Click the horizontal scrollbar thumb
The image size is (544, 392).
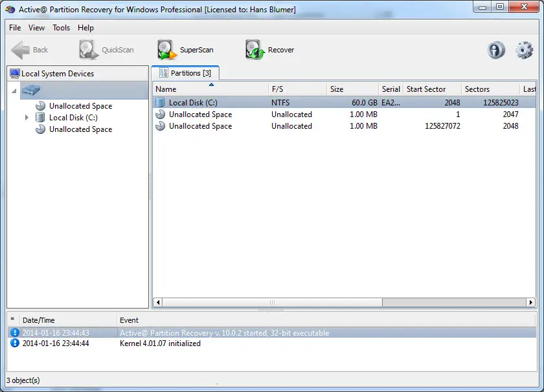tap(273, 302)
